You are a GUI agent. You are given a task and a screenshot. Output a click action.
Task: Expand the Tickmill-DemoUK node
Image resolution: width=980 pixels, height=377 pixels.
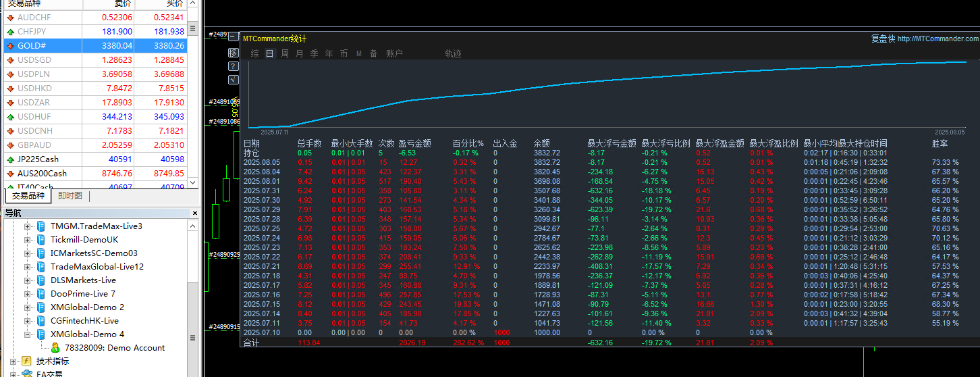[x=28, y=239]
